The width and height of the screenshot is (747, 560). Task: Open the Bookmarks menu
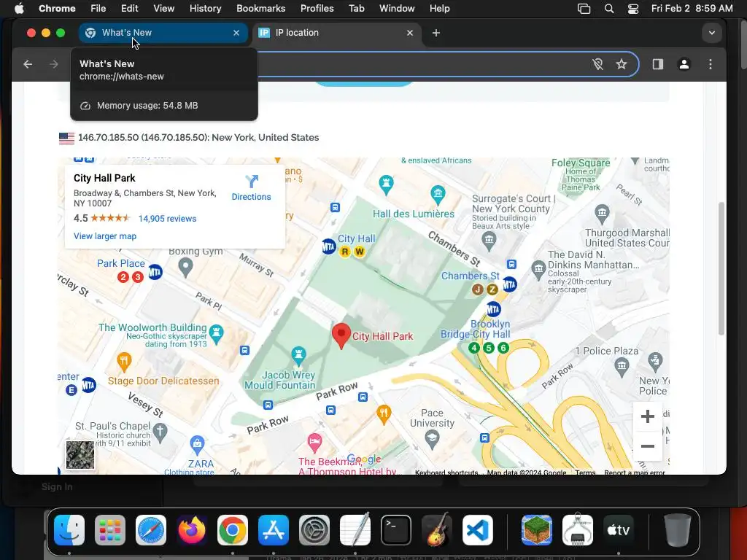coord(260,9)
